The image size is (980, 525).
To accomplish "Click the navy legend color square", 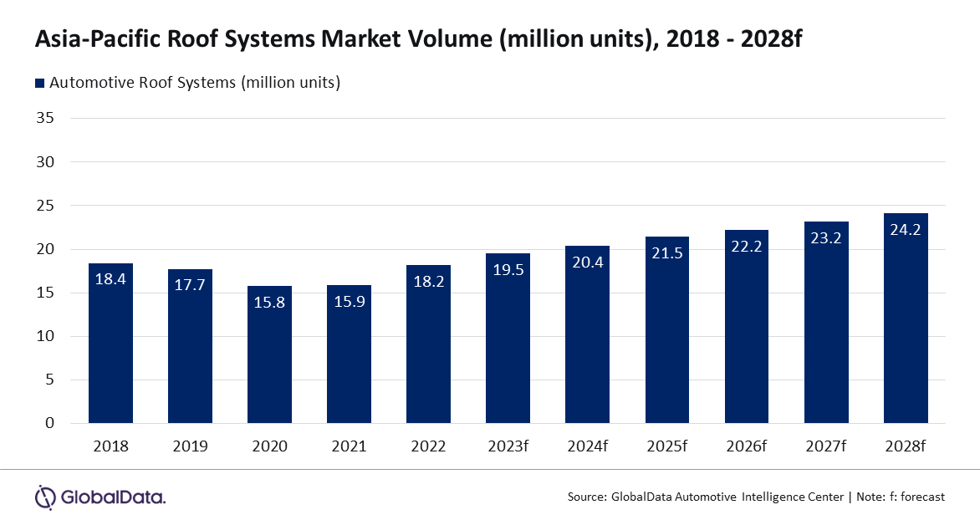I will (x=39, y=83).
